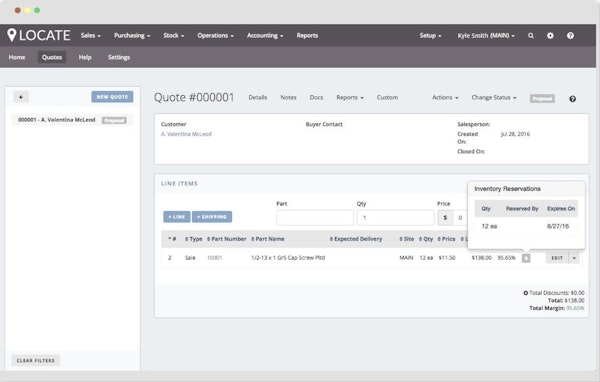Screen dimensions: 600x382
Task: Sort by Part Number column header
Action: click(227, 239)
